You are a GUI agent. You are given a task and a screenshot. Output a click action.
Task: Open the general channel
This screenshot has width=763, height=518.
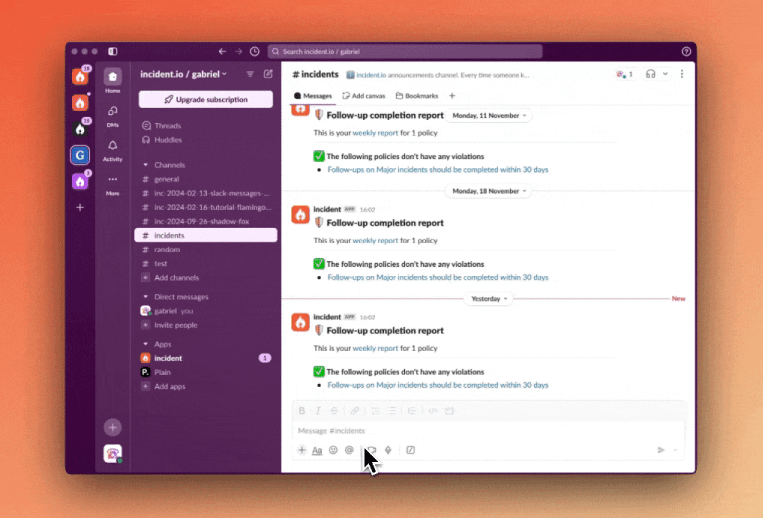coord(206,179)
